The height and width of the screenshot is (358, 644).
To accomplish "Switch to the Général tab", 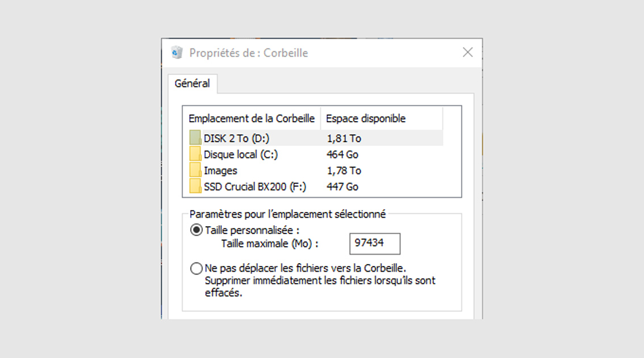I will pos(192,84).
